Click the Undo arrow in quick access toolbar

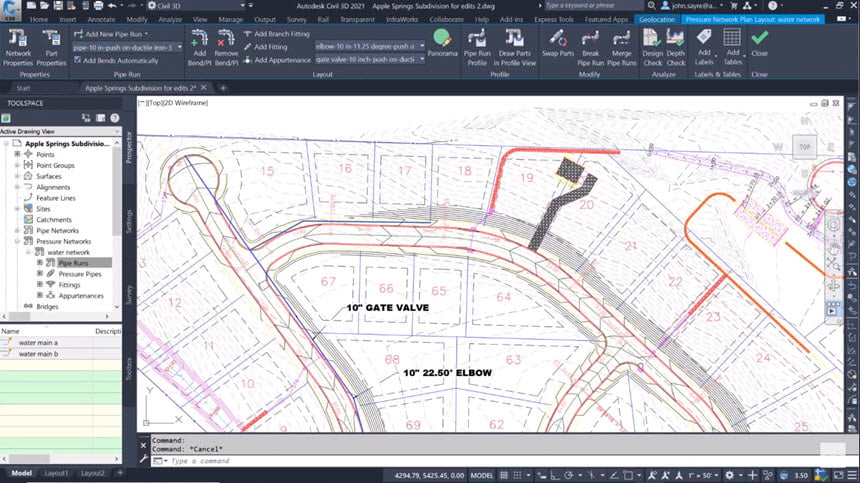pyautogui.click(x=112, y=5)
